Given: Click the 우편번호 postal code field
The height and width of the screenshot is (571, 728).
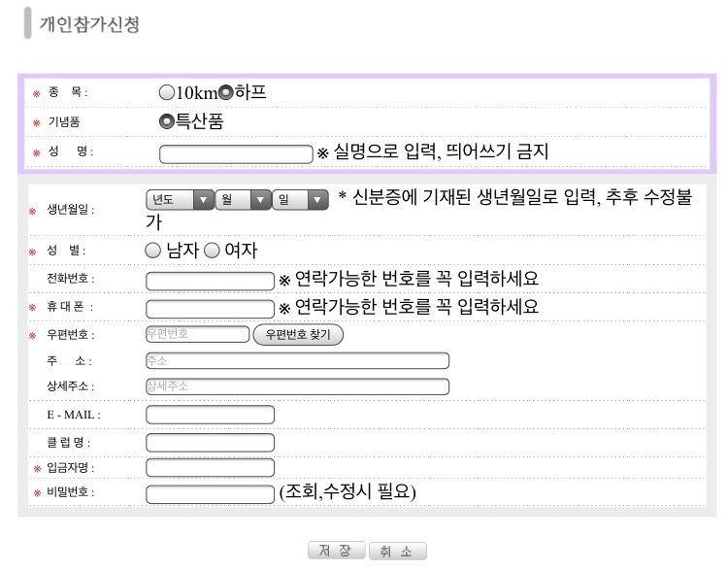Looking at the screenshot, I should [197, 334].
